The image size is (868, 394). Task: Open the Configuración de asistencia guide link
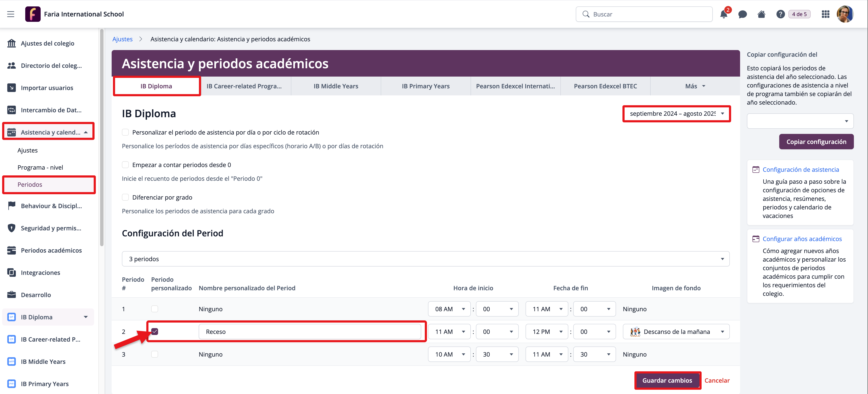(x=801, y=170)
